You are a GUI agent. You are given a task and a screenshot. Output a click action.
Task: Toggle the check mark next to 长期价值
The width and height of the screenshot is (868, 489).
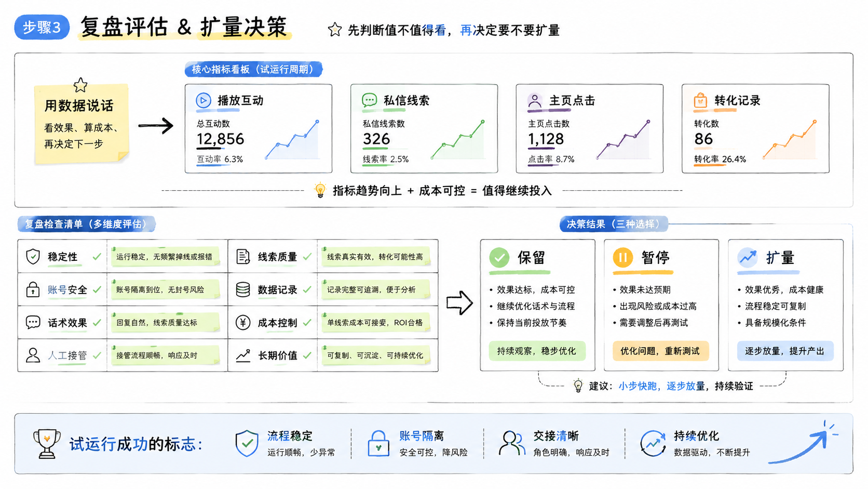coord(307,355)
